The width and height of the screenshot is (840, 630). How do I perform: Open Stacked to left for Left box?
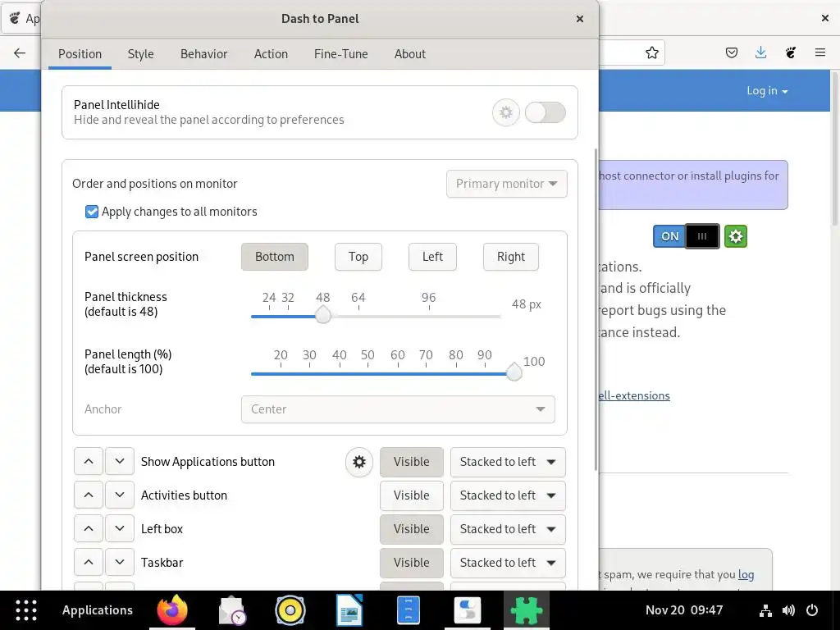tap(508, 529)
